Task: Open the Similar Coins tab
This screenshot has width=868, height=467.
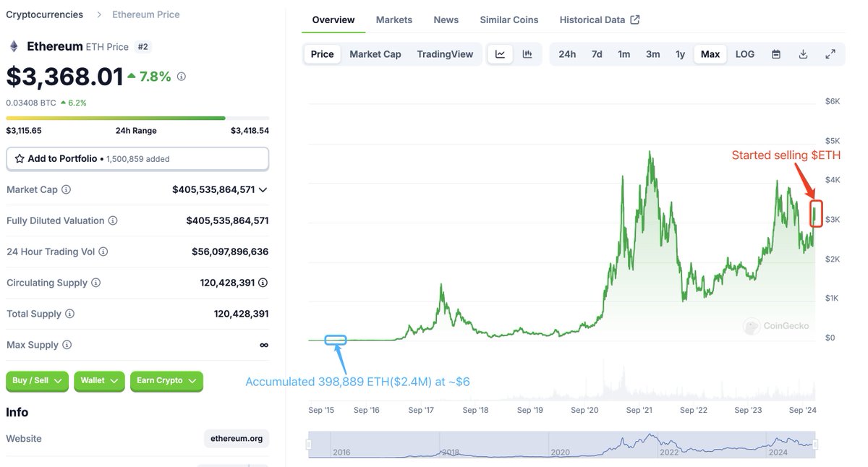Action: (x=509, y=20)
